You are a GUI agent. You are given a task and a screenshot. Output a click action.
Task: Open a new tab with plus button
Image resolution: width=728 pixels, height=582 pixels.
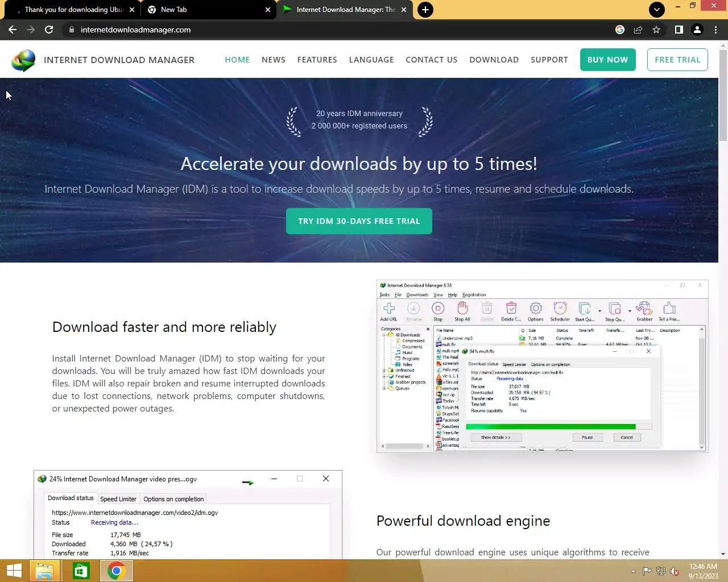tap(425, 10)
